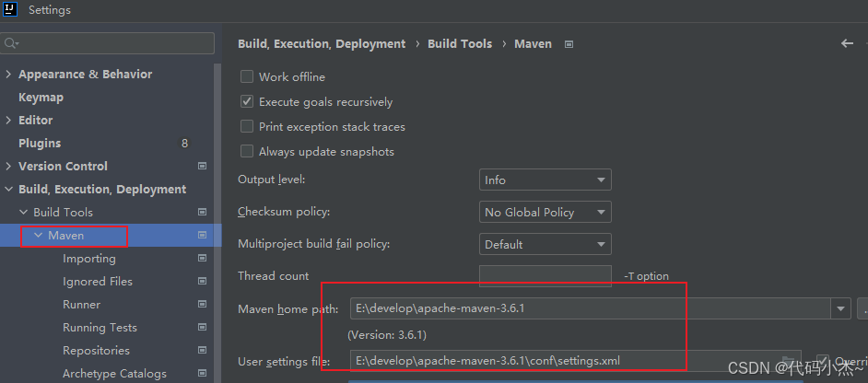Click the search magnifier icon
Image resolution: width=868 pixels, height=383 pixels.
(x=10, y=43)
